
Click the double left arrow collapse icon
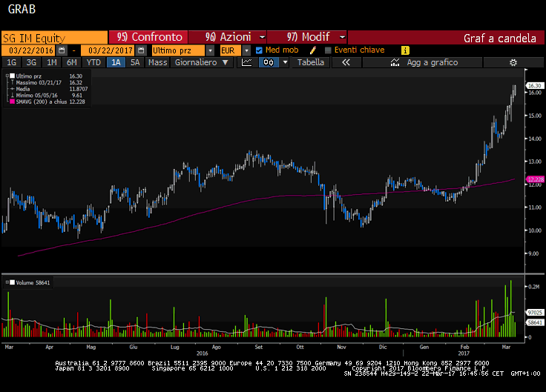(346, 63)
